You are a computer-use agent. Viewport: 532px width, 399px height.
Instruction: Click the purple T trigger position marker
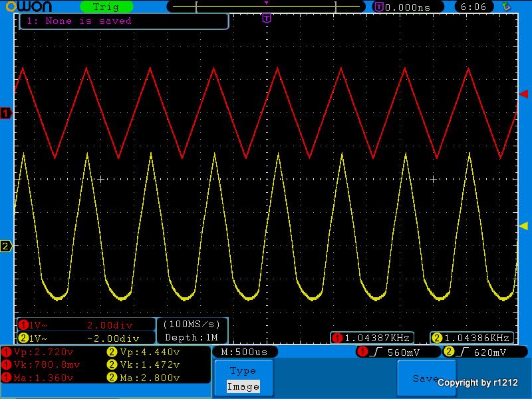[x=267, y=19]
